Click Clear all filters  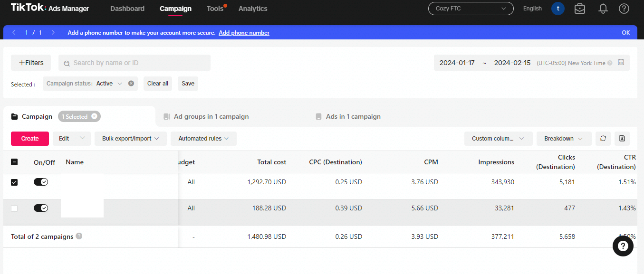[x=158, y=84]
